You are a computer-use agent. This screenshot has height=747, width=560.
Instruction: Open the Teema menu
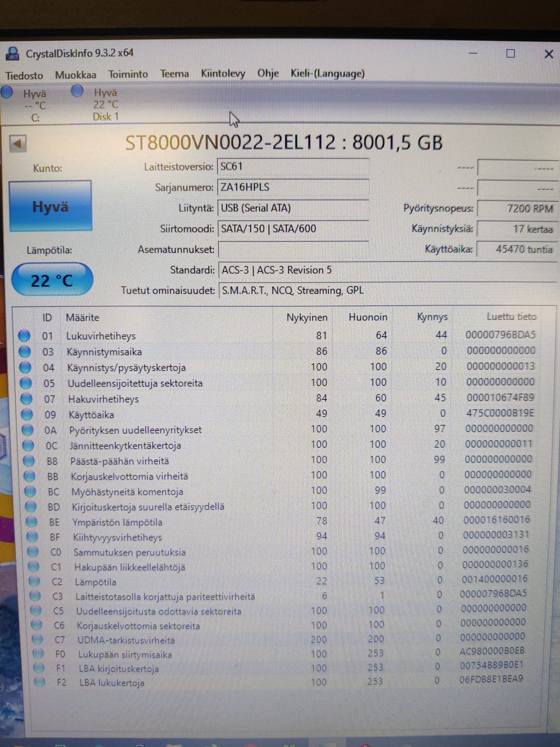pos(174,74)
